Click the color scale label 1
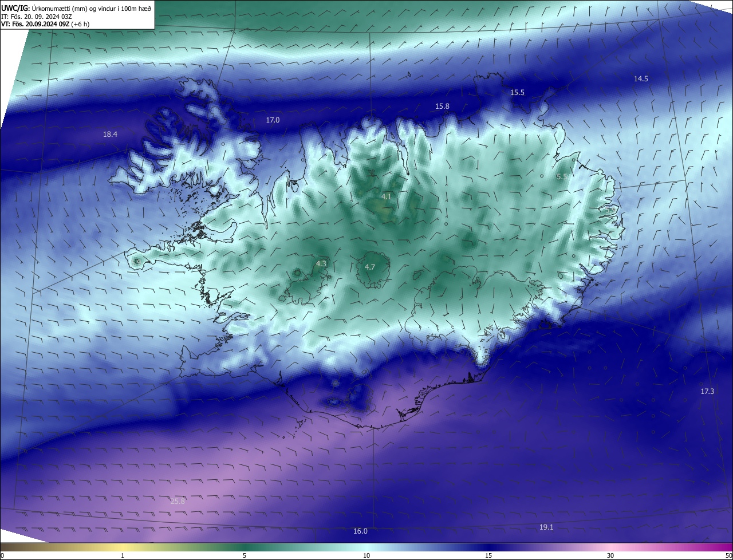 (x=123, y=556)
